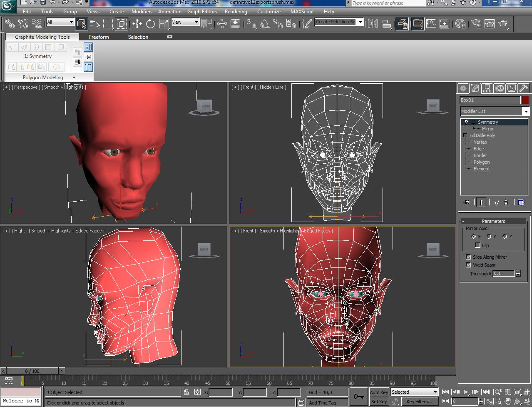Switch to the Freeform tab

click(x=99, y=37)
